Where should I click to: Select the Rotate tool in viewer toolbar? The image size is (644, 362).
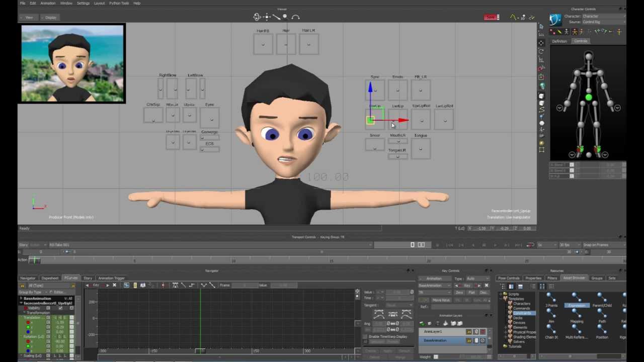(541, 51)
